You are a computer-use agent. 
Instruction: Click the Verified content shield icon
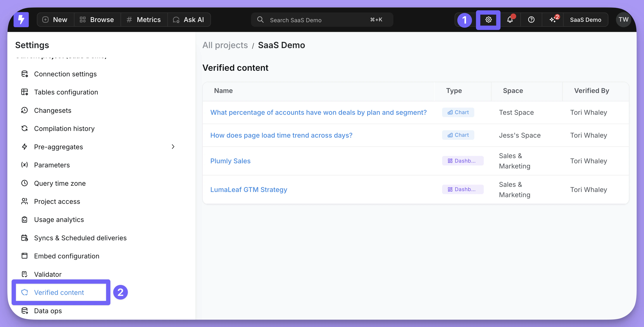tap(25, 292)
